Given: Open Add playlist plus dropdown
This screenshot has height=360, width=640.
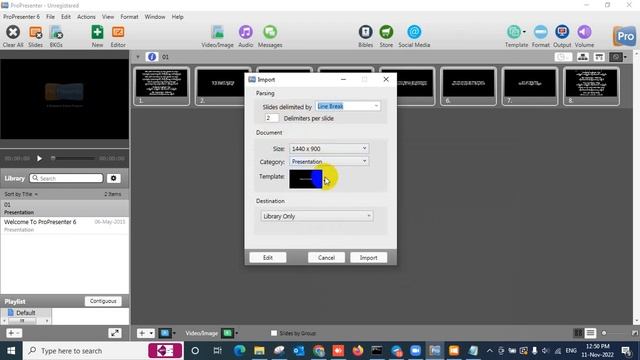Looking at the screenshot, I should (x=13, y=333).
